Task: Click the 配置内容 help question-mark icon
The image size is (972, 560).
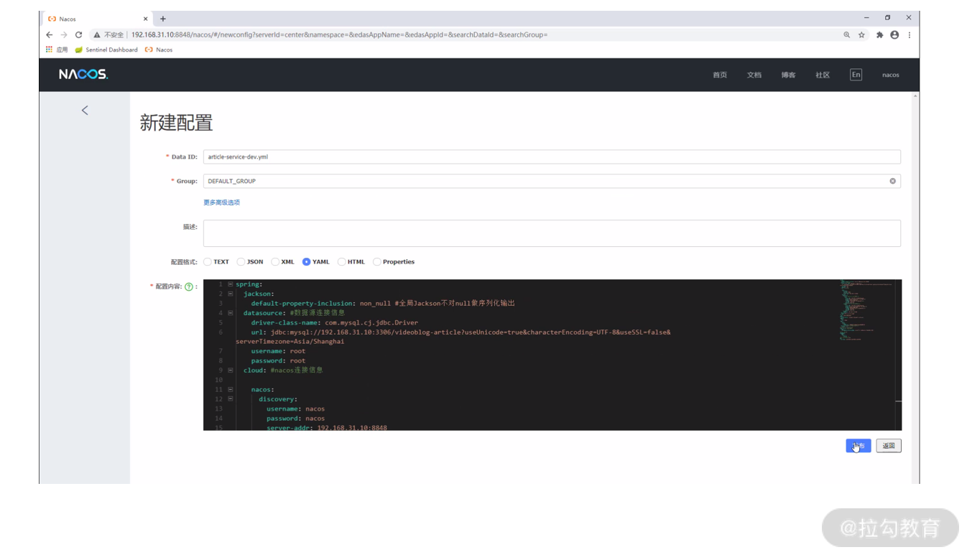Action: click(189, 286)
